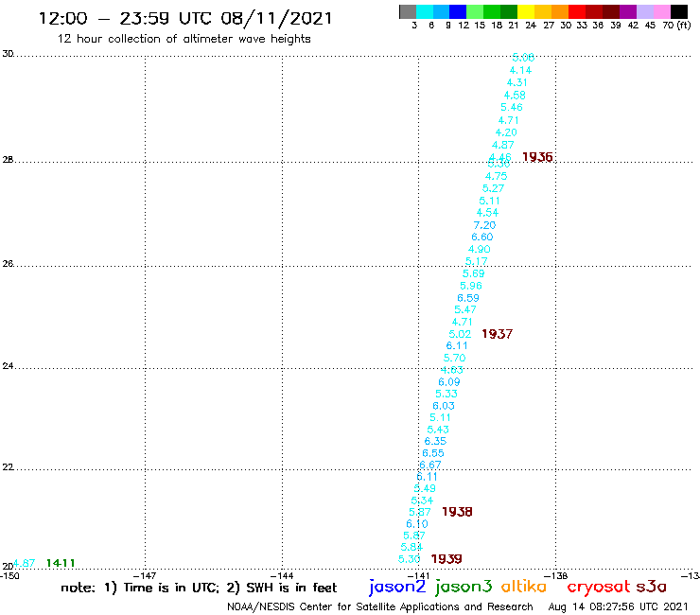The width and height of the screenshot is (700, 615).
Task: Click the 6.67 wave height value
Action: tap(430, 465)
